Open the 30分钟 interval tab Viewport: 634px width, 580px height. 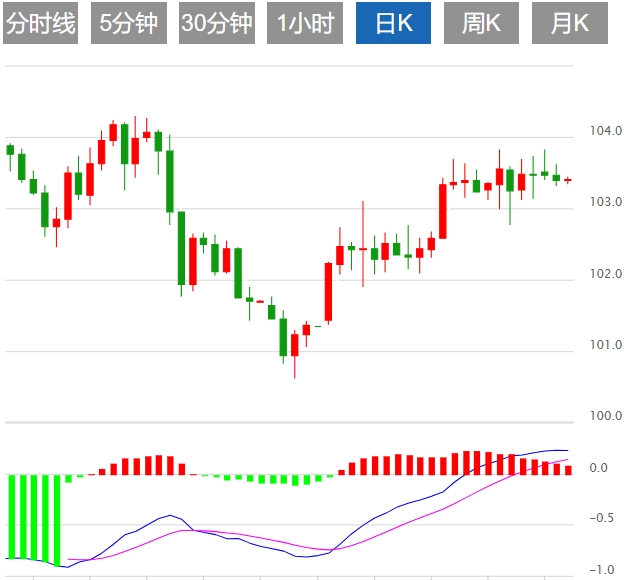(x=217, y=23)
